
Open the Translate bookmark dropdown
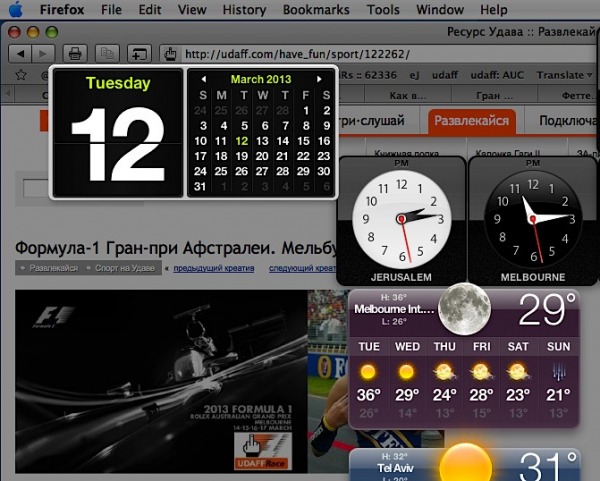point(564,75)
